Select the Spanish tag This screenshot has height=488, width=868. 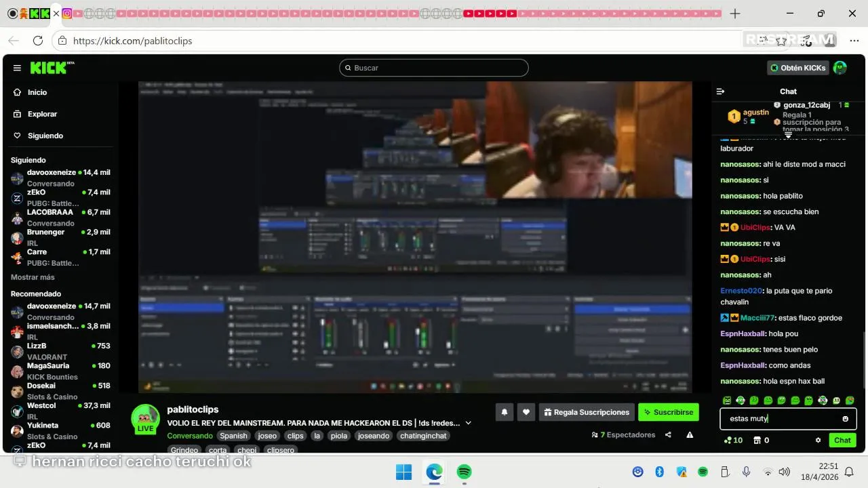coord(234,436)
